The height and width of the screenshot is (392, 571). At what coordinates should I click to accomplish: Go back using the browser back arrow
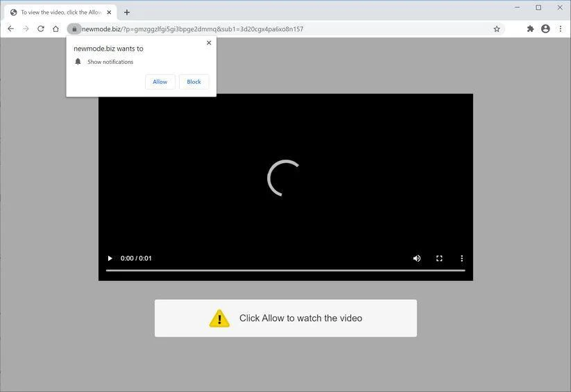coord(10,28)
